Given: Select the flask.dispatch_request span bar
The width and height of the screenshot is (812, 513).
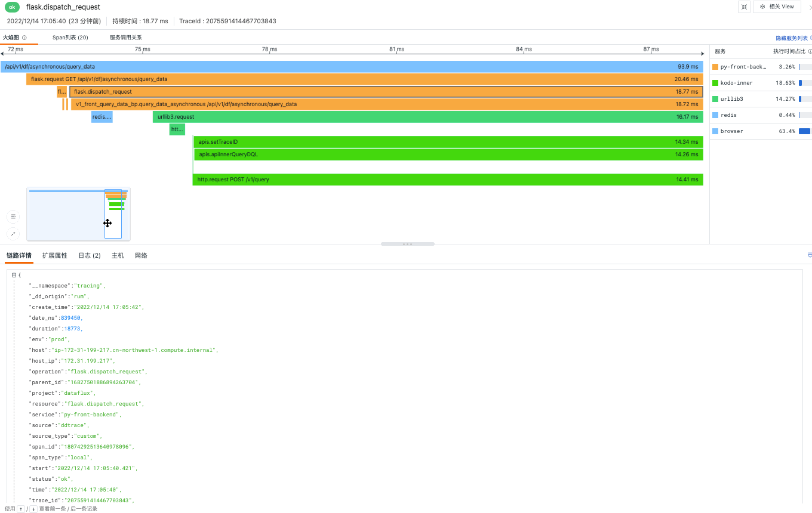Looking at the screenshot, I should tap(386, 92).
